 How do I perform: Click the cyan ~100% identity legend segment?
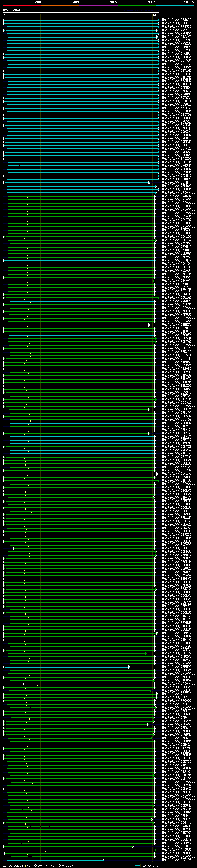pyautogui.click(x=175, y=6)
